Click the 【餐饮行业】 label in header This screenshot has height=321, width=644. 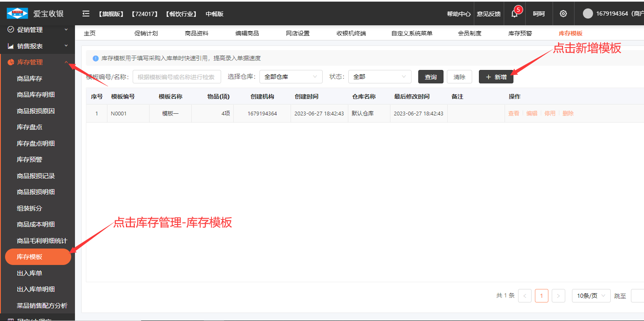tap(181, 14)
